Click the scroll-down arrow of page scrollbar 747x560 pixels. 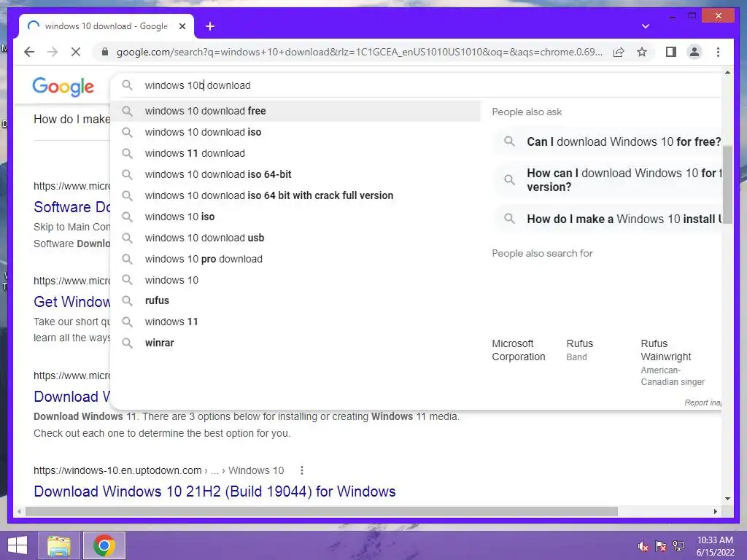pos(727,499)
